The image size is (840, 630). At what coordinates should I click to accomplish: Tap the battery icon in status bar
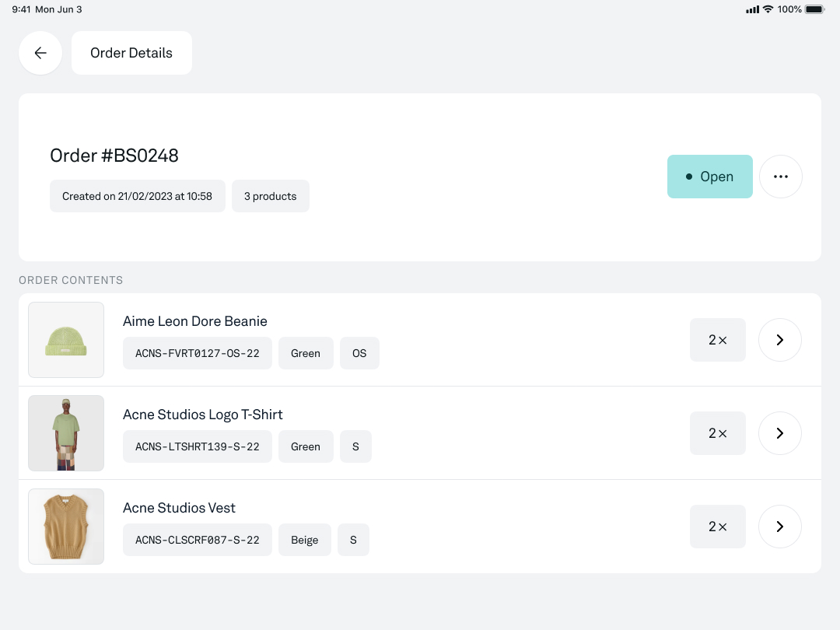pyautogui.click(x=815, y=9)
